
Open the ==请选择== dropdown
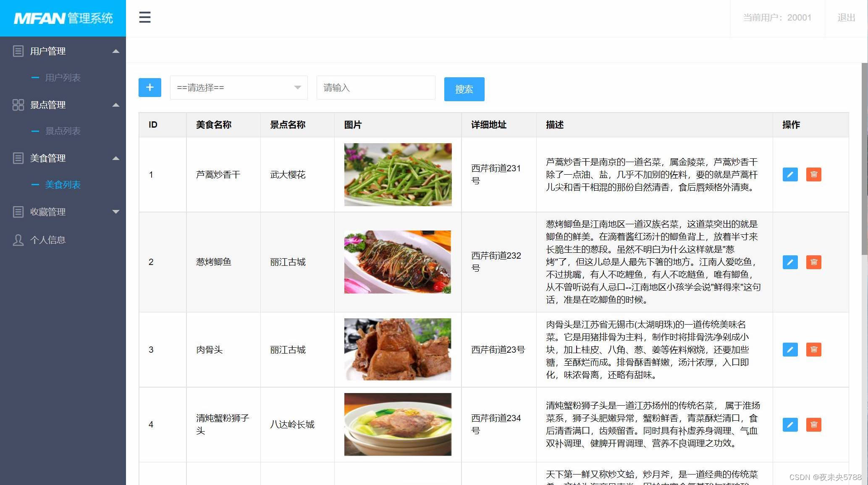coord(239,87)
